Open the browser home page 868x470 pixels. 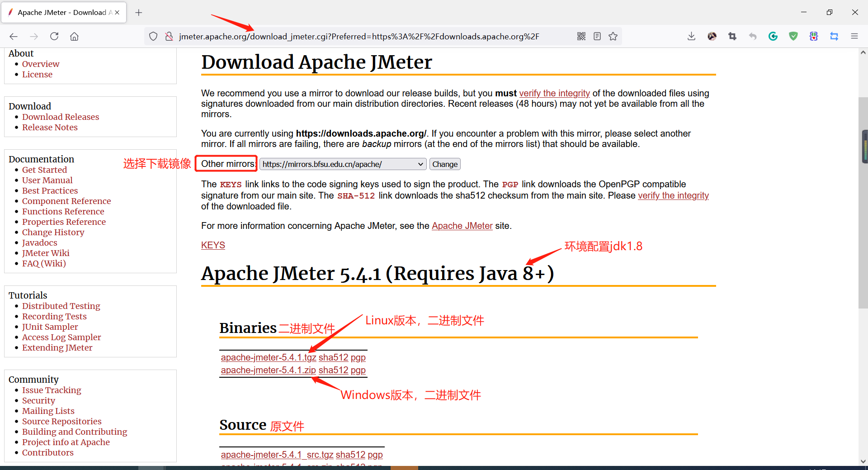pos(74,36)
